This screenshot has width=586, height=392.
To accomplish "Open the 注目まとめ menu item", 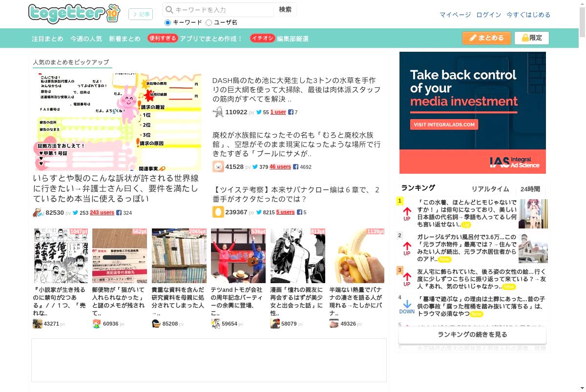I will click(47, 39).
